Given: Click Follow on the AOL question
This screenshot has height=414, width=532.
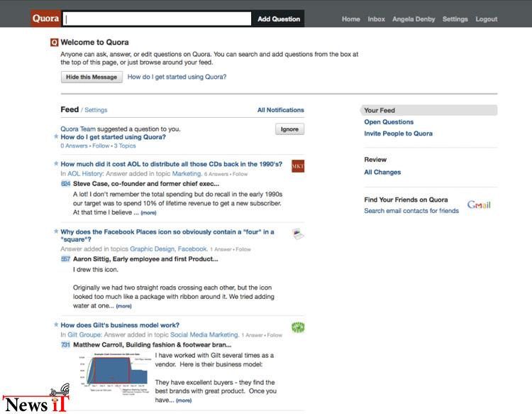Looking at the screenshot, I should (240, 174).
